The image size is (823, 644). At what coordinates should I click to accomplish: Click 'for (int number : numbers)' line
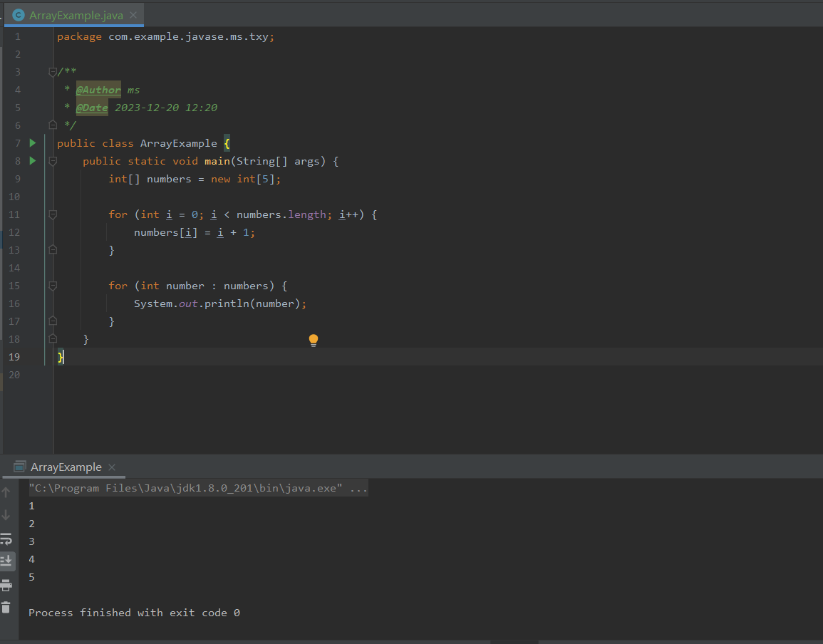198,286
